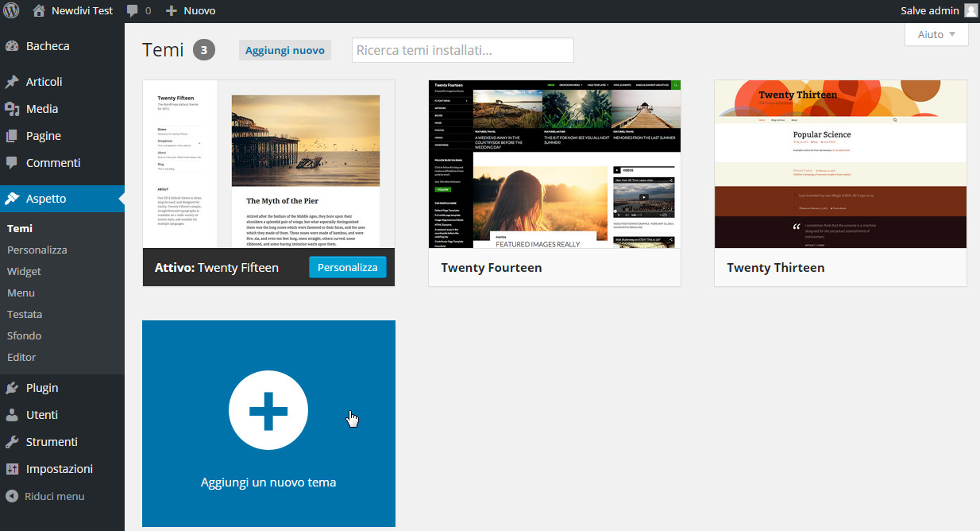Open the comments bubble icon in admin bar
This screenshot has width=980, height=531.
click(132, 11)
